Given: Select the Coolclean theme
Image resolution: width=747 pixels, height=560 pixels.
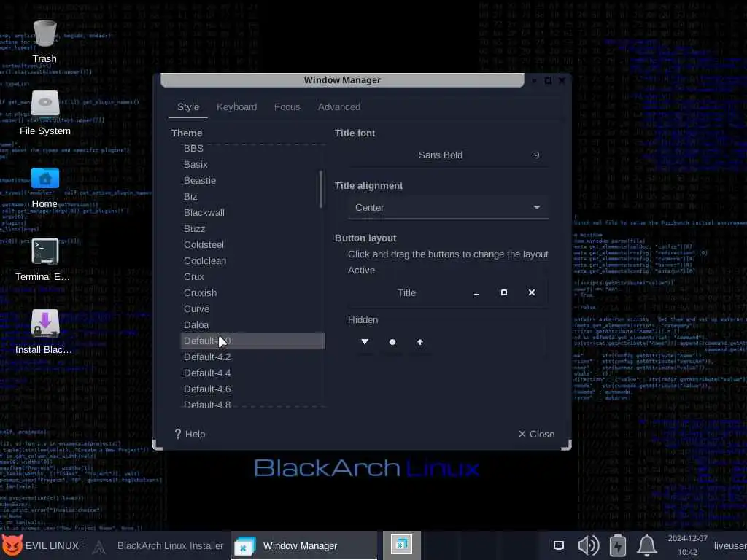Looking at the screenshot, I should click(x=252, y=260).
